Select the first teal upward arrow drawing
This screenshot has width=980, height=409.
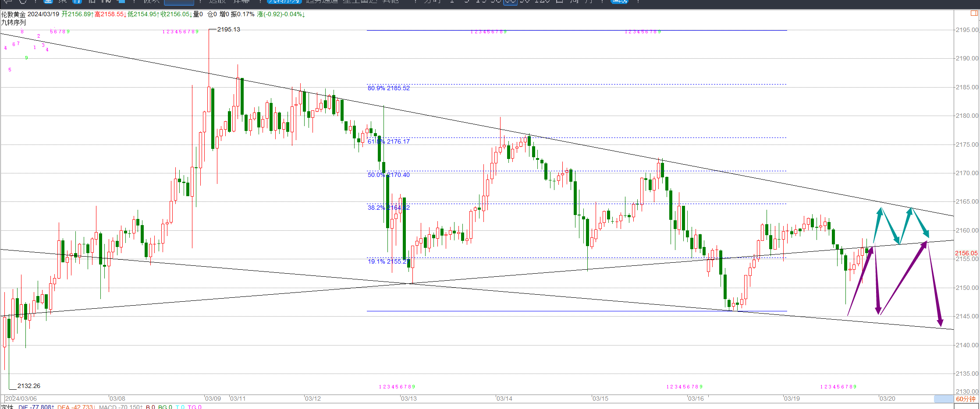(x=877, y=225)
